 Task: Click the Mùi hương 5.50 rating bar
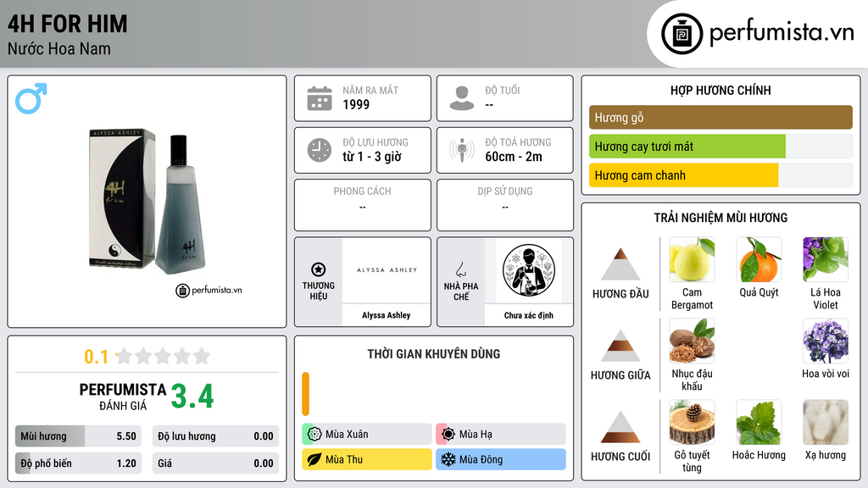point(78,436)
